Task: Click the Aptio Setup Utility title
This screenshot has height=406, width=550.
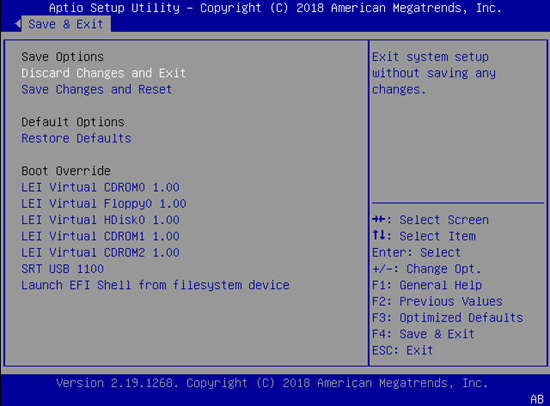Action: coord(275,8)
